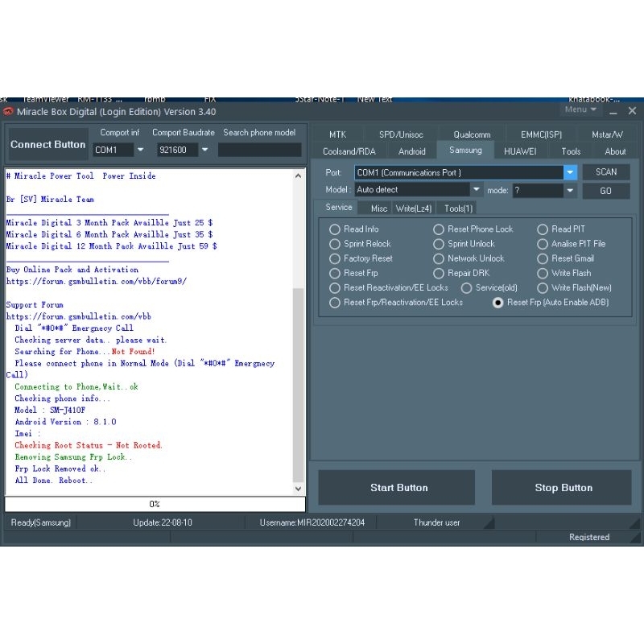644x644 pixels.
Task: Switch to the Mstar/W tab
Action: tap(607, 134)
